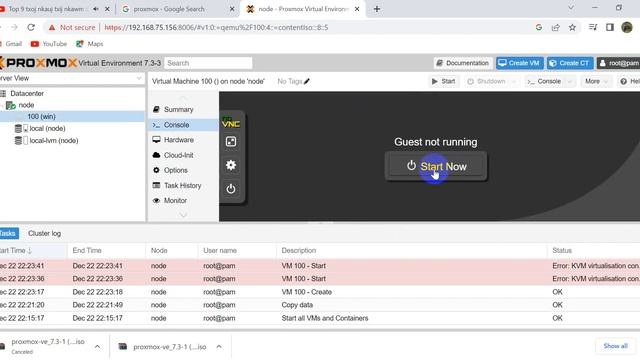
Task: Click the share page icon
Action: tap(556, 27)
